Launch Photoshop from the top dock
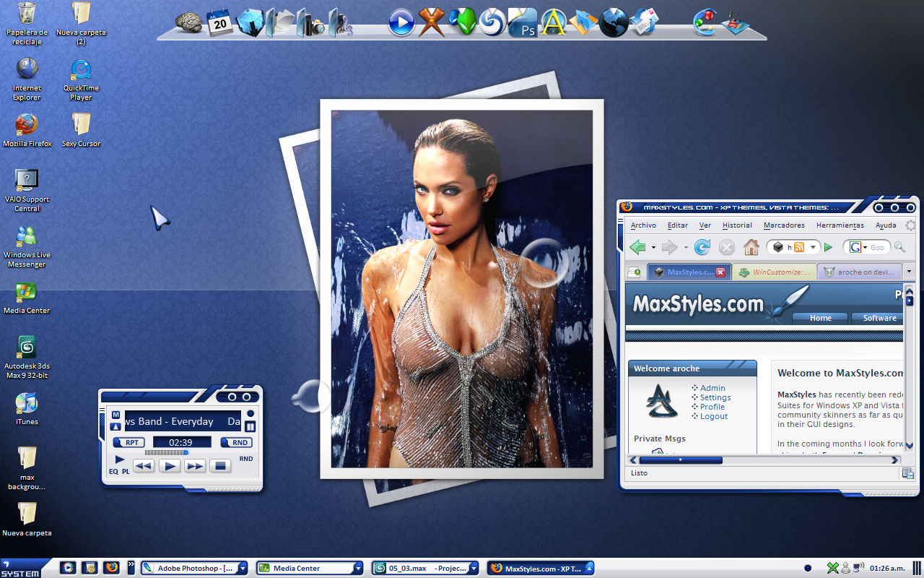Viewport: 924px width, 578px height. [x=522, y=24]
